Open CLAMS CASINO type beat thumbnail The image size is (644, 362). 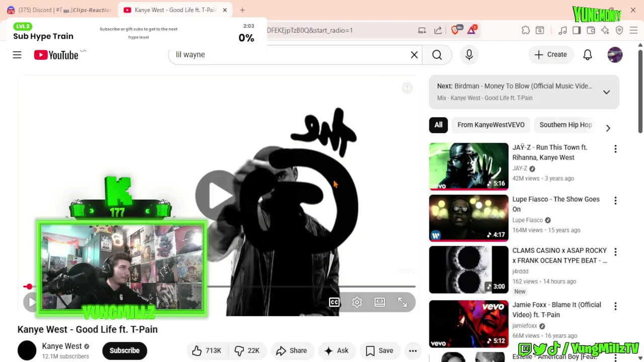click(468, 269)
